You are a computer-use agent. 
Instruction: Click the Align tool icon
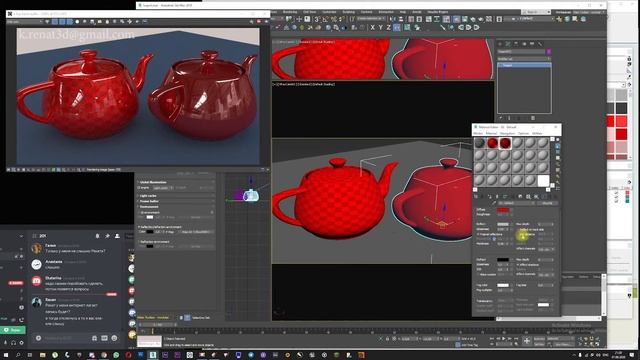click(400, 19)
